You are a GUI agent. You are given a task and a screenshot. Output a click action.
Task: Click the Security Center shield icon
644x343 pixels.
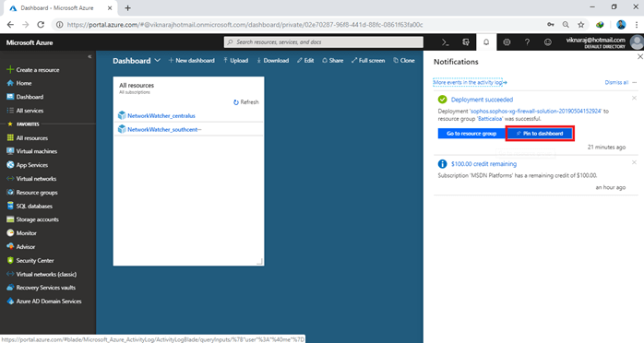point(10,260)
